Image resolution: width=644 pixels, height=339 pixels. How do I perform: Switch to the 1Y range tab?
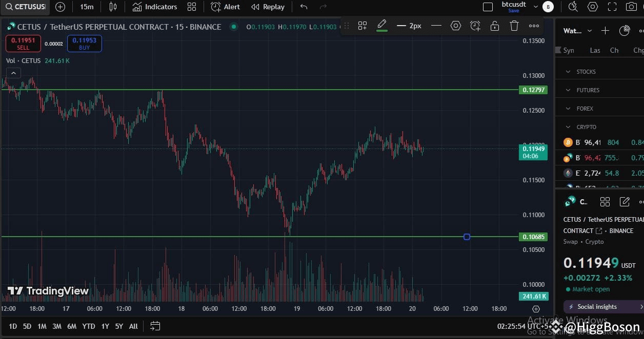point(105,326)
